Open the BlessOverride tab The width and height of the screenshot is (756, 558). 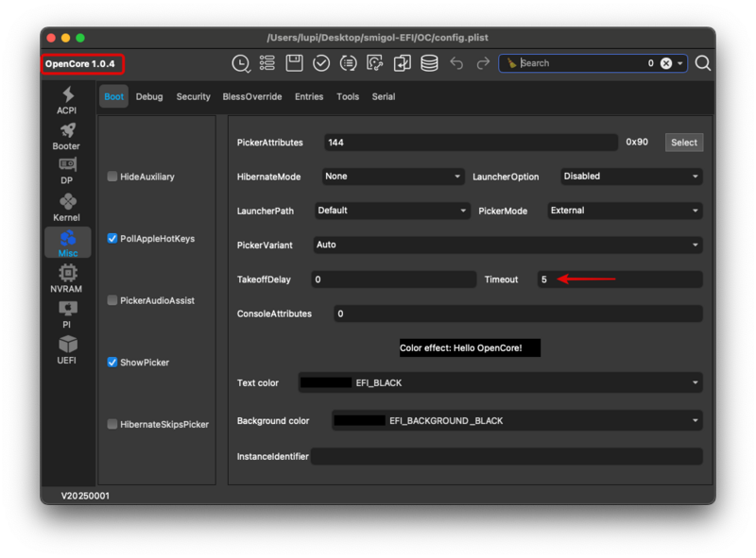[251, 96]
